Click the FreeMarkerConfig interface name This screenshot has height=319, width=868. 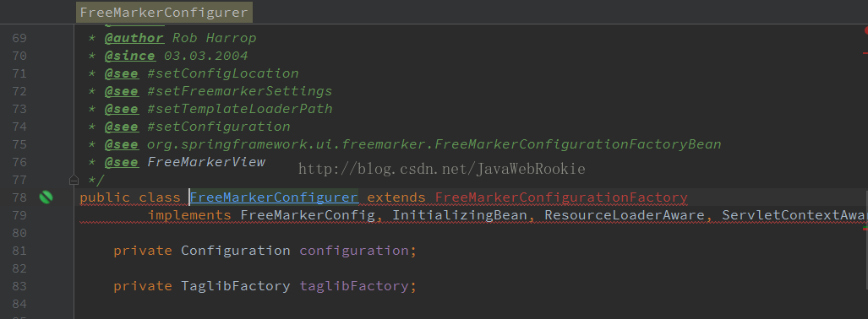pos(308,215)
